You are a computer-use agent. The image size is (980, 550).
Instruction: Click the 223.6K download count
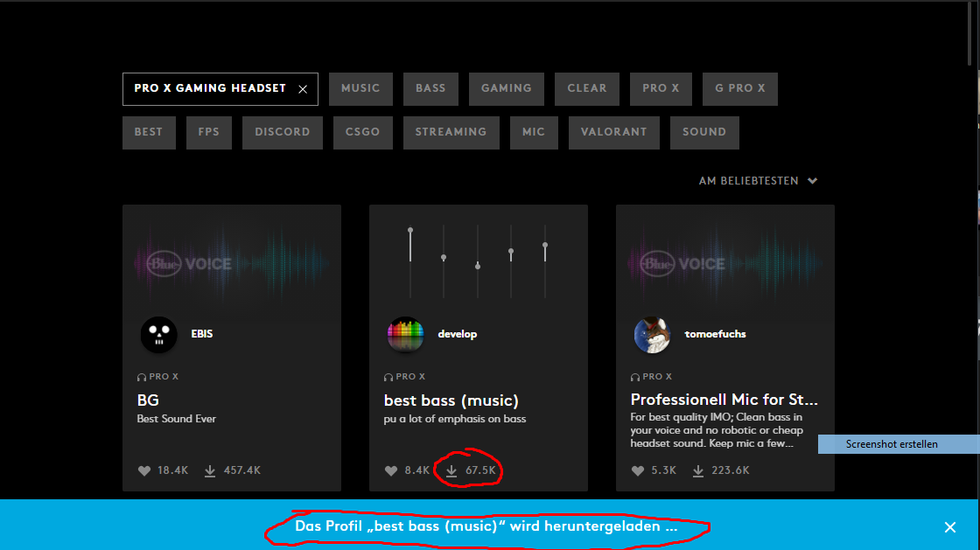(x=730, y=470)
